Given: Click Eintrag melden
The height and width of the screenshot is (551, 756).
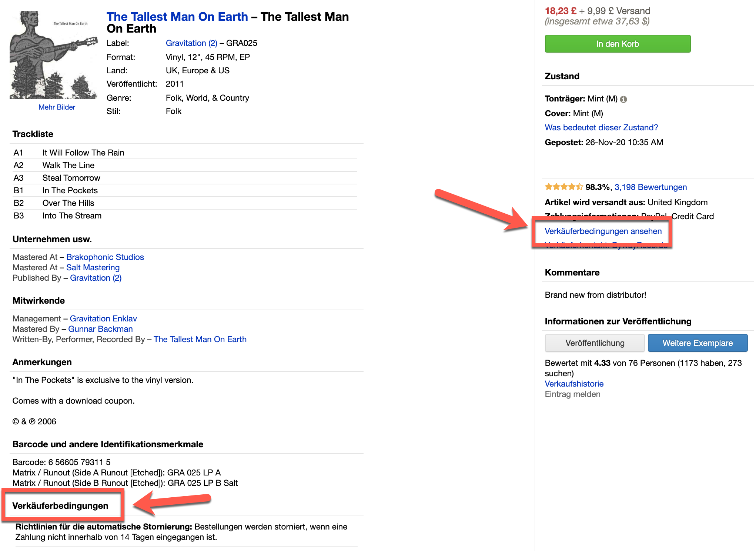Looking at the screenshot, I should pyautogui.click(x=572, y=394).
